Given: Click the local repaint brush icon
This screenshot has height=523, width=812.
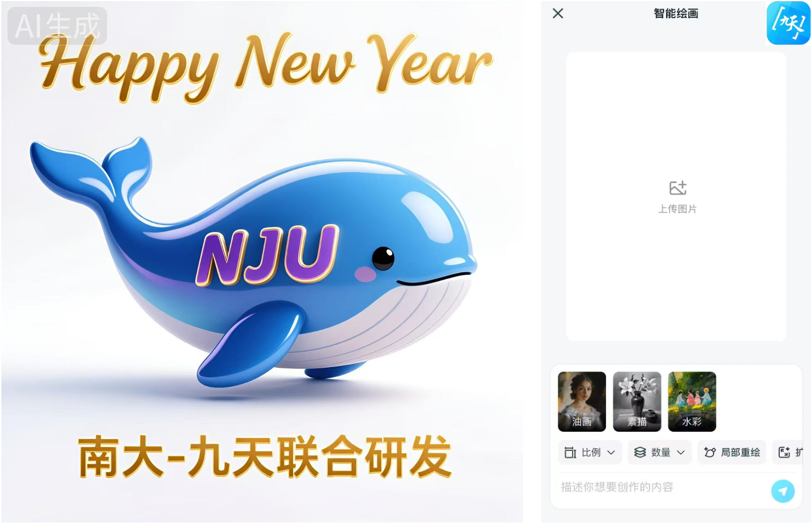Looking at the screenshot, I should click(710, 453).
